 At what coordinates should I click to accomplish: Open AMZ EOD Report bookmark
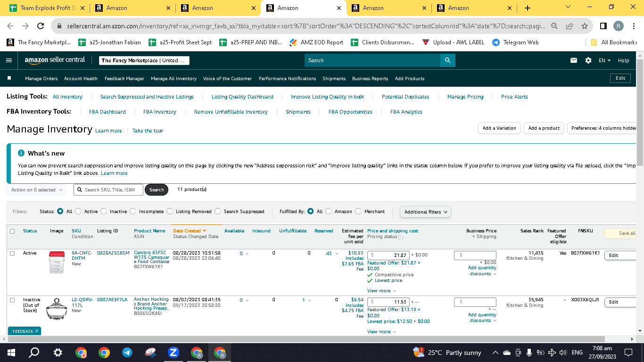tap(316, 42)
